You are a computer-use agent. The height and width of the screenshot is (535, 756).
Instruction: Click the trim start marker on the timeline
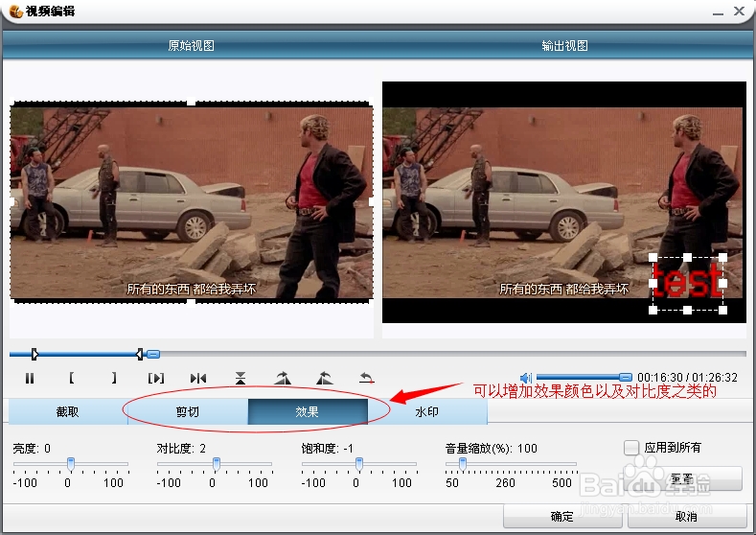tap(34, 355)
